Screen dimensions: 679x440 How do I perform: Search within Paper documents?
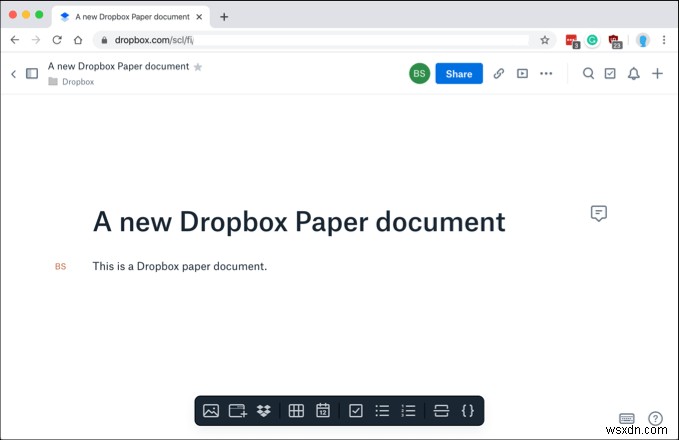(x=588, y=74)
